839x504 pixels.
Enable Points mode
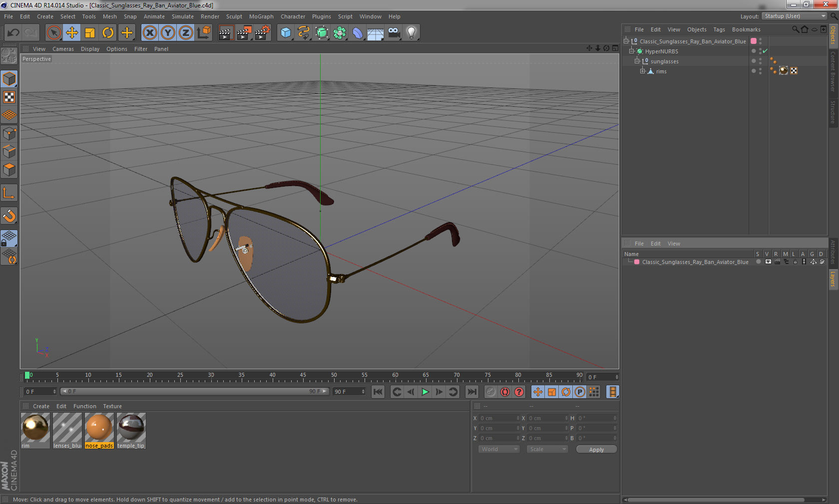point(9,133)
